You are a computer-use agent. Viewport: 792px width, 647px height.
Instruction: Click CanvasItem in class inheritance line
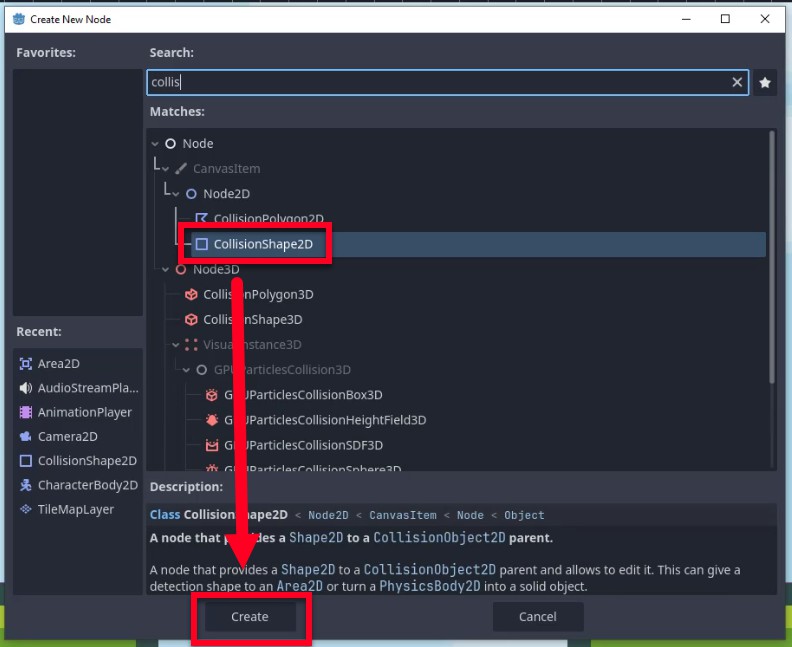click(x=403, y=515)
